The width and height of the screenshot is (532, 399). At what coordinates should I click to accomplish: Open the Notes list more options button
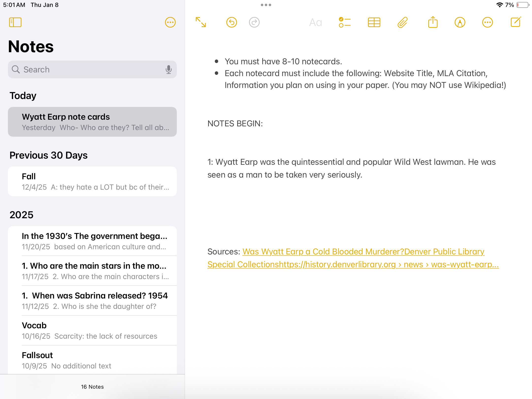coord(170,22)
